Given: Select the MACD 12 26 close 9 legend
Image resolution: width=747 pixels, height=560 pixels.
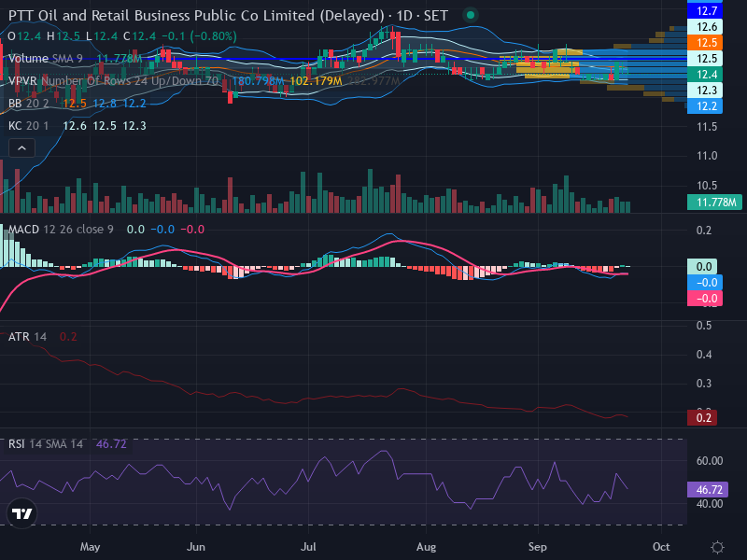Looking at the screenshot, I should (x=61, y=230).
